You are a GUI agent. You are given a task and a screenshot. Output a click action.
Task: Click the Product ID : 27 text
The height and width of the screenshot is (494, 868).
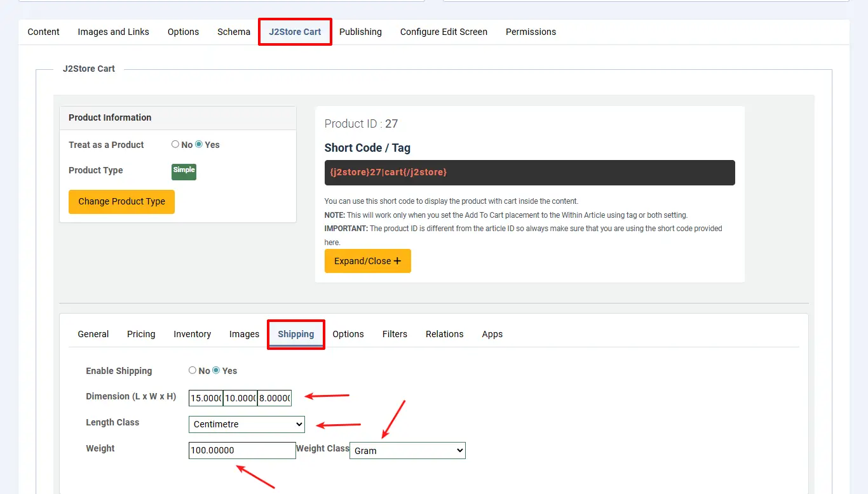coord(361,124)
